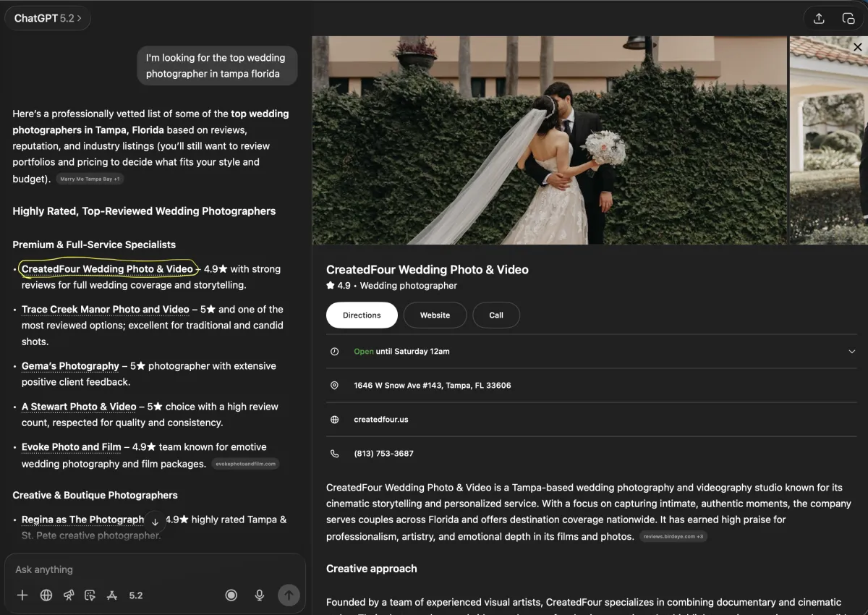Click the phone icon beside the number
This screenshot has height=615, width=868.
click(x=334, y=454)
